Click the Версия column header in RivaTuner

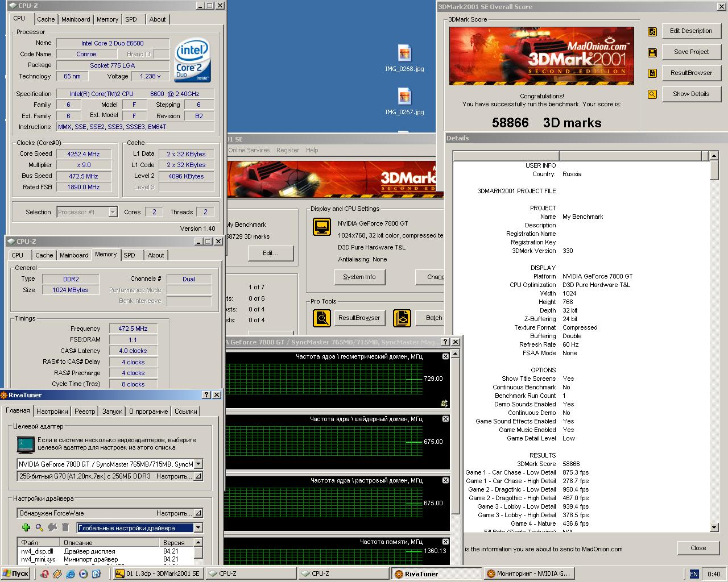177,543
